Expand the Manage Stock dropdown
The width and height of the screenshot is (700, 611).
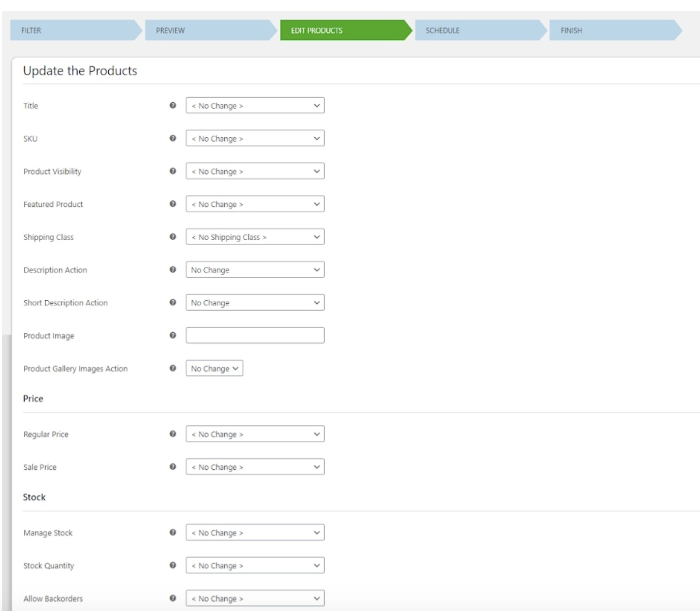(255, 533)
